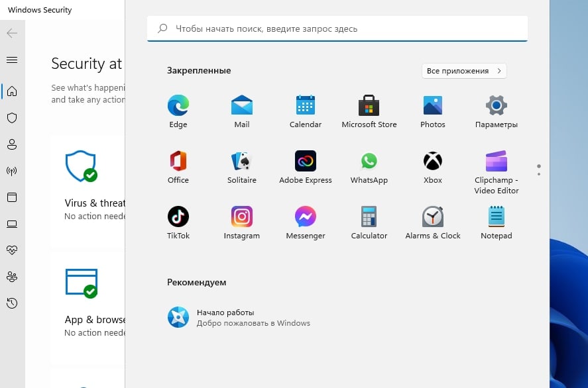Click the Все приложения button
588x388 pixels.
[x=464, y=71]
